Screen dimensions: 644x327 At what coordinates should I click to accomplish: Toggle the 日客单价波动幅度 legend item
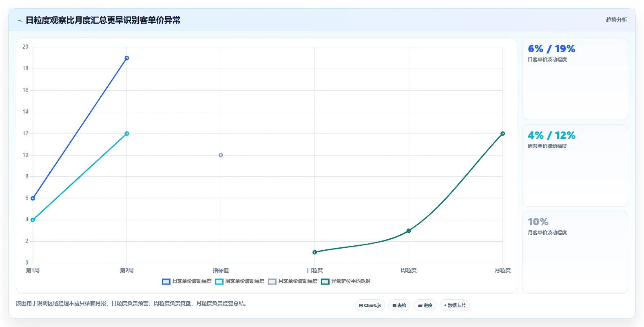click(187, 281)
